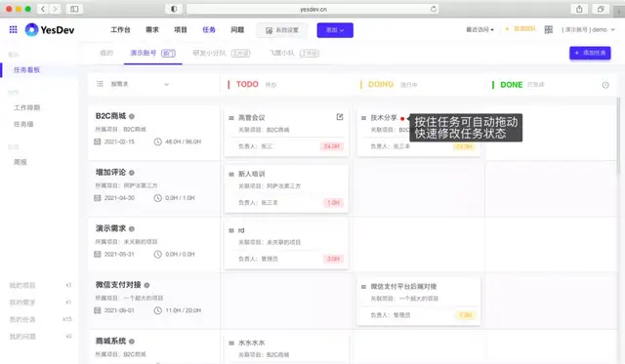Click the handle icon on 微信支付平台后端对接 card
This screenshot has height=364, width=625.
point(363,286)
